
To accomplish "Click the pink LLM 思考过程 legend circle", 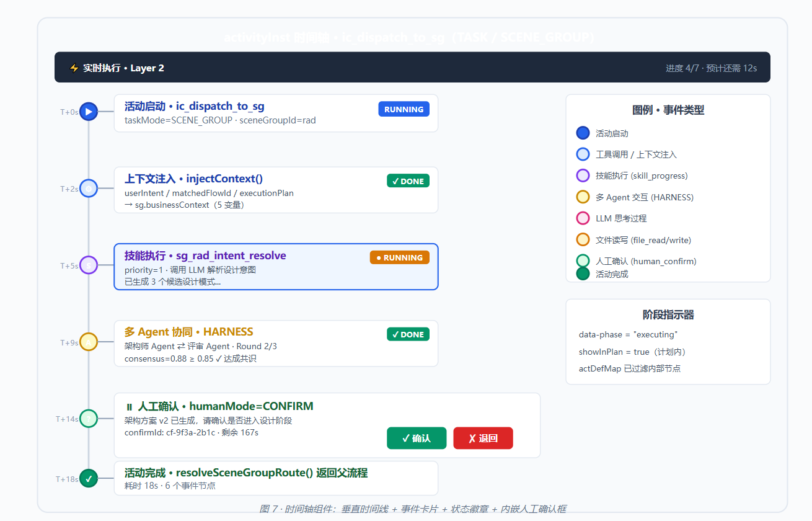I will [583, 218].
